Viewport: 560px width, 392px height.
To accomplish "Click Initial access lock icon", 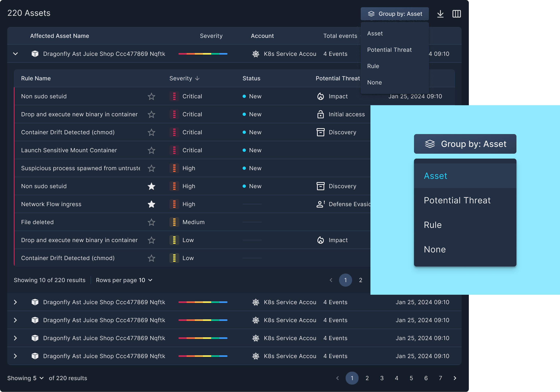I will [x=321, y=114].
